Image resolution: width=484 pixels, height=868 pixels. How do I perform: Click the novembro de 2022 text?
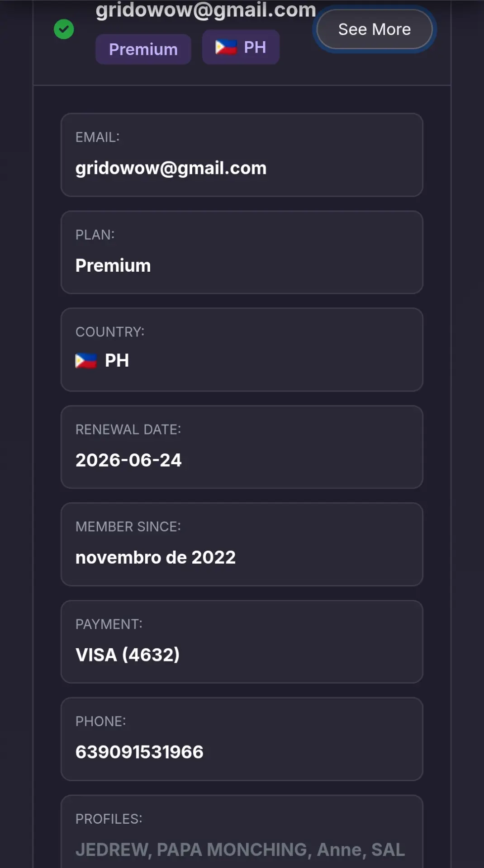(x=156, y=557)
